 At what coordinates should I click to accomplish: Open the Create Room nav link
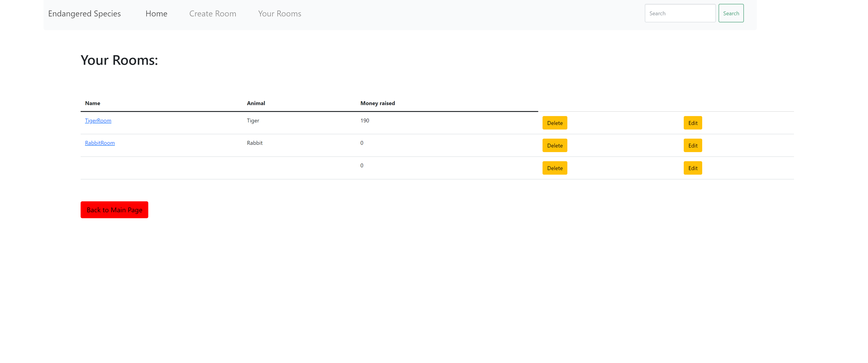pos(213,13)
